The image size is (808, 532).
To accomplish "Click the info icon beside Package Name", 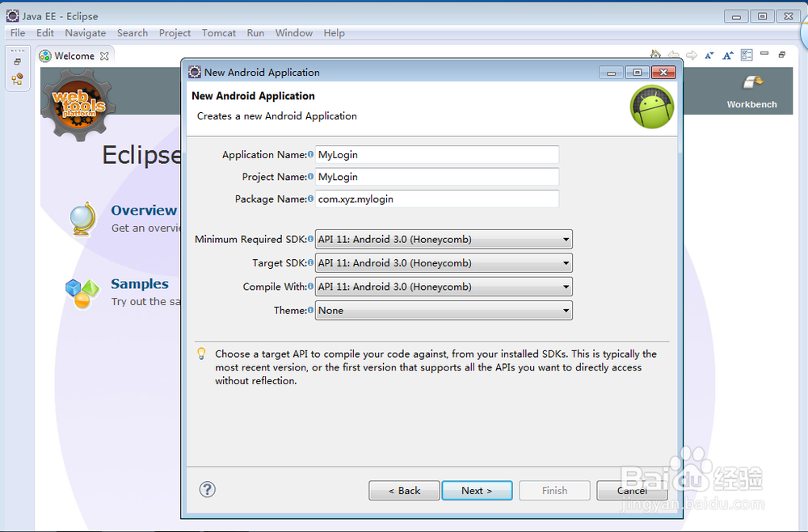I will pyautogui.click(x=310, y=199).
